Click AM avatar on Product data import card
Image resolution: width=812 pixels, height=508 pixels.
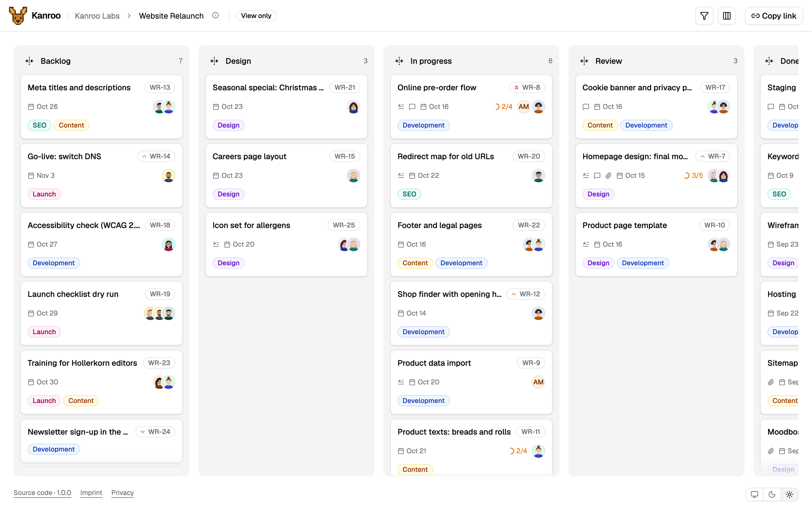pyautogui.click(x=538, y=382)
